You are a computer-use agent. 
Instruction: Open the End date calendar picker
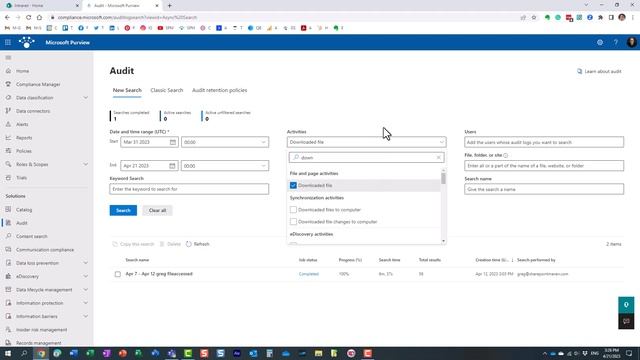click(172, 166)
